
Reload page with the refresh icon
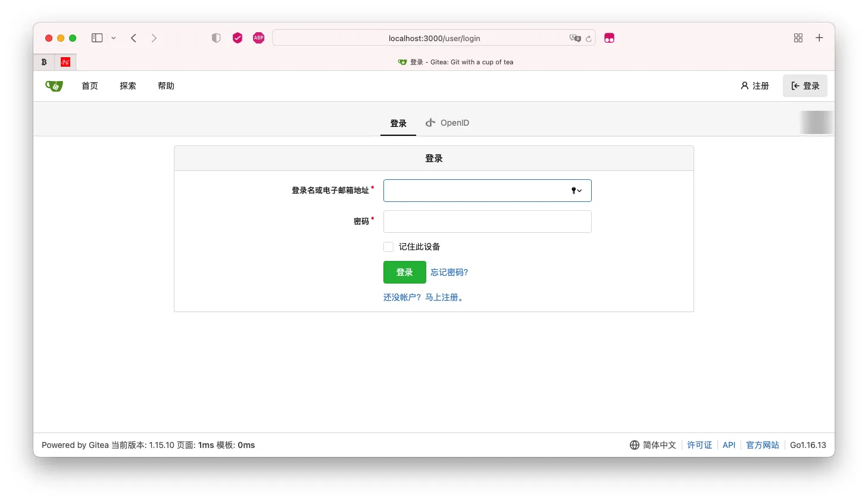[x=588, y=39]
